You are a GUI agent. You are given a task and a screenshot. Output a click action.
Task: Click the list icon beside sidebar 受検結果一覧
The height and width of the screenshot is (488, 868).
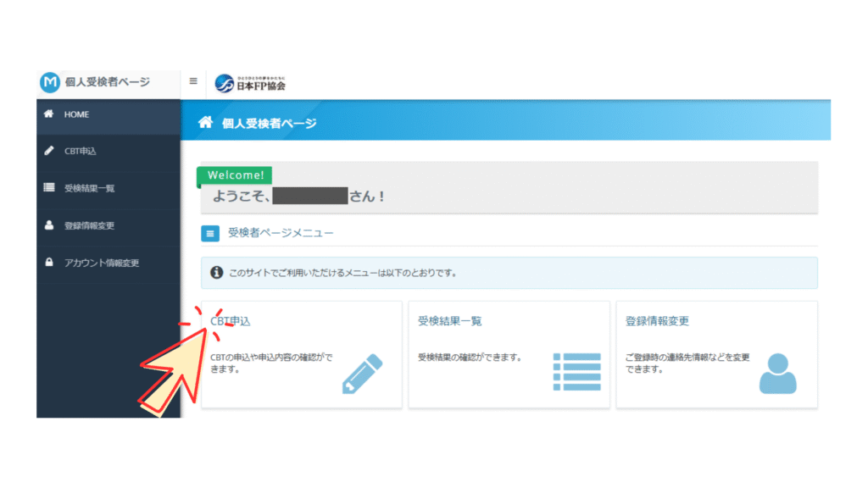tap(49, 188)
